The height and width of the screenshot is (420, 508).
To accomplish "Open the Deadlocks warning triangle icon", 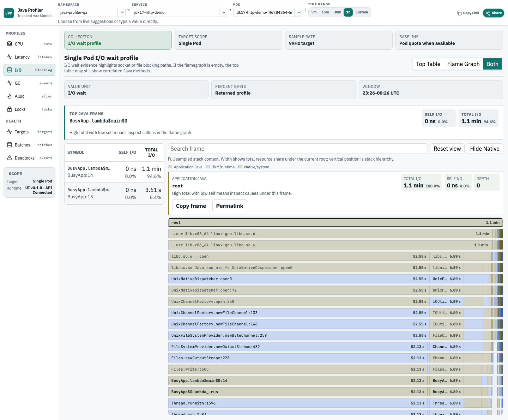I will 10,158.
